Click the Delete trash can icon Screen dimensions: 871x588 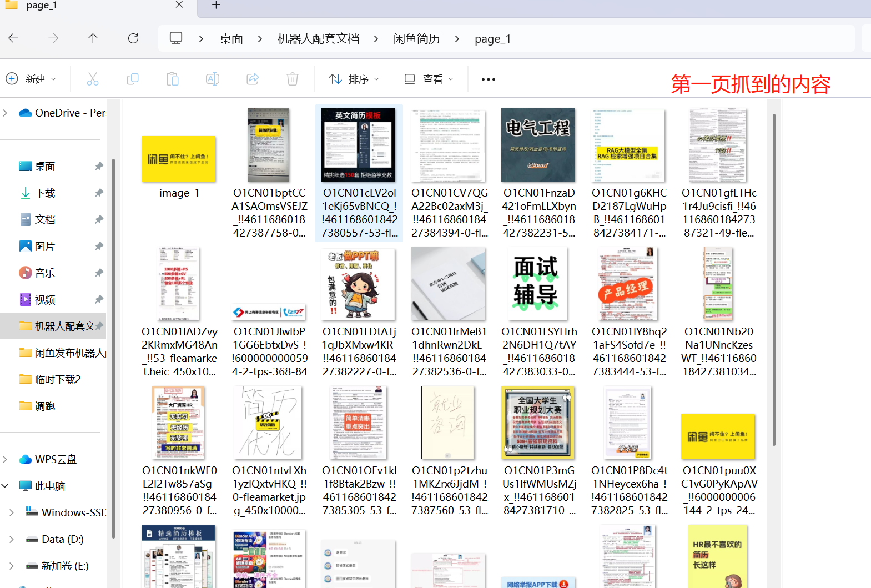tap(293, 79)
